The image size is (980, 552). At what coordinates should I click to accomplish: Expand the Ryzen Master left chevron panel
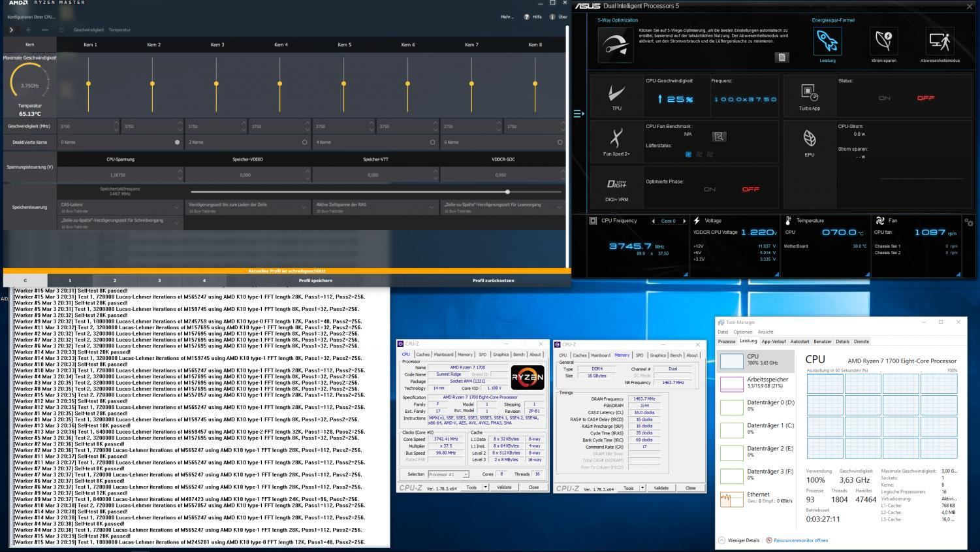[x=11, y=29]
